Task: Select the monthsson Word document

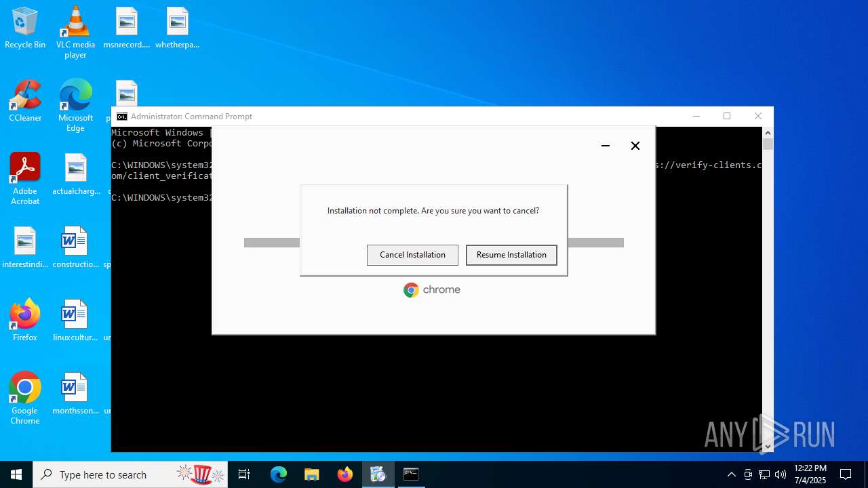Action: pyautogui.click(x=75, y=394)
